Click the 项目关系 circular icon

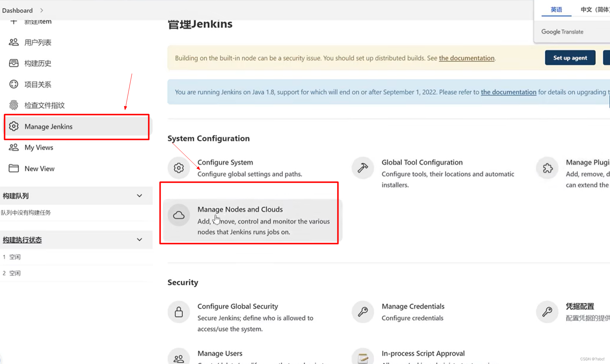click(x=14, y=84)
